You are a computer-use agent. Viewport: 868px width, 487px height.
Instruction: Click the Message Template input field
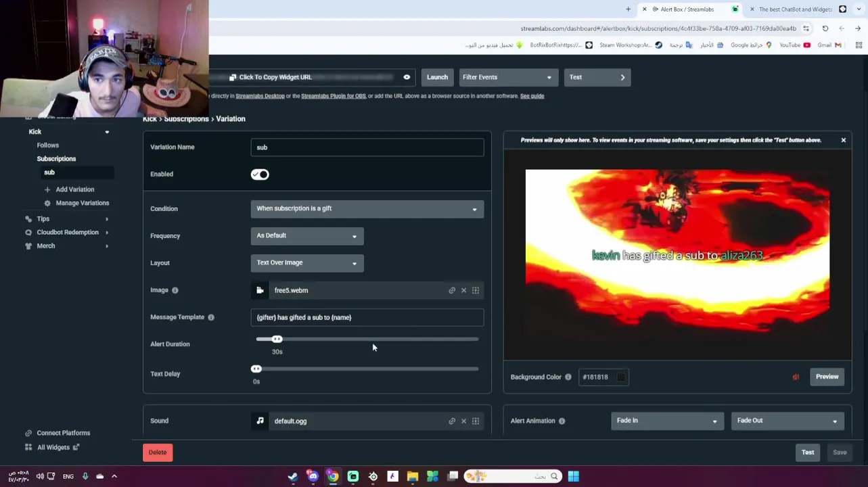367,317
